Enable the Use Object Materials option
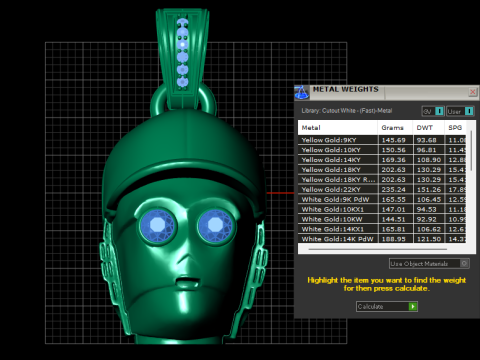The width and height of the screenshot is (480, 360). (x=429, y=264)
